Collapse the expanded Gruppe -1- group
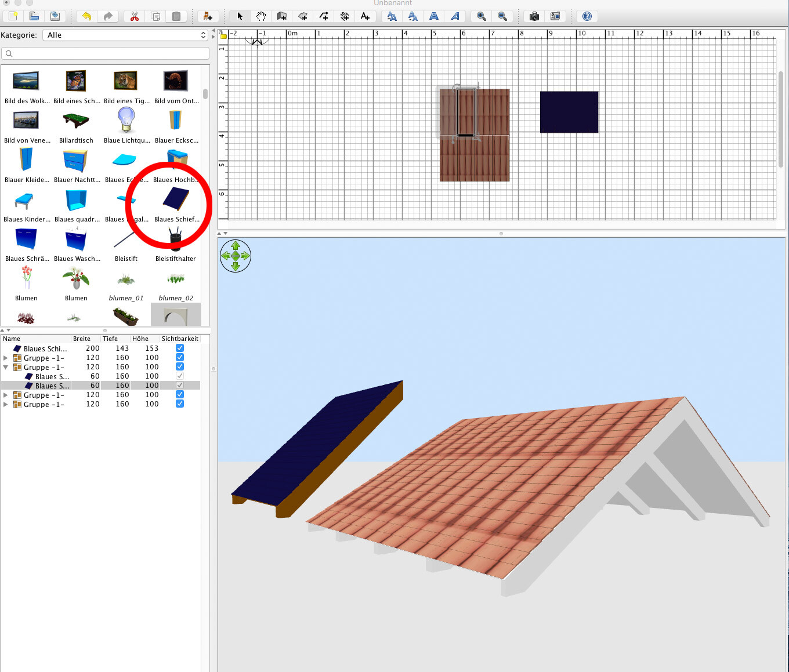Image resolution: width=789 pixels, height=672 pixels. [6, 367]
